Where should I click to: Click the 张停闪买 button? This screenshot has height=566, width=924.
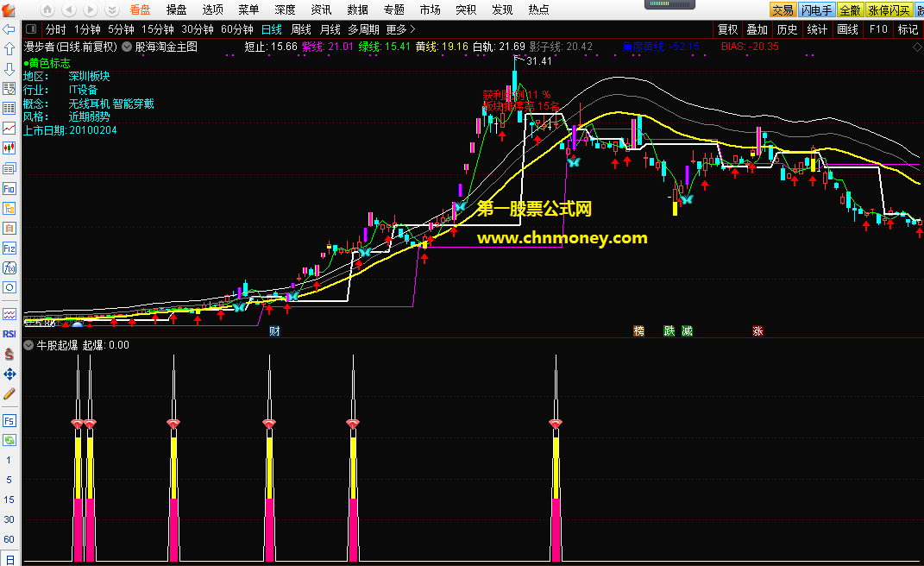[889, 10]
